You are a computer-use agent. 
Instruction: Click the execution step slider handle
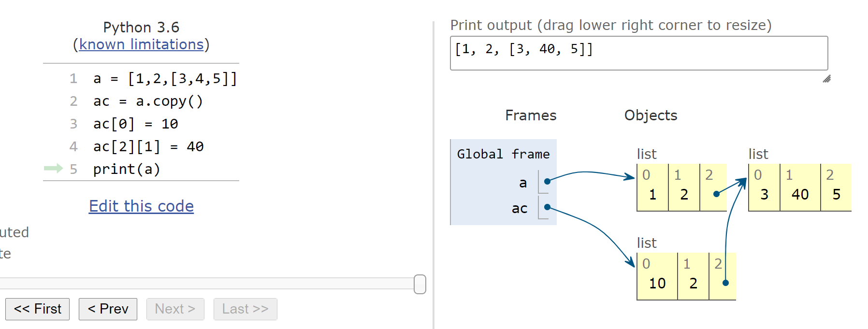tap(420, 284)
